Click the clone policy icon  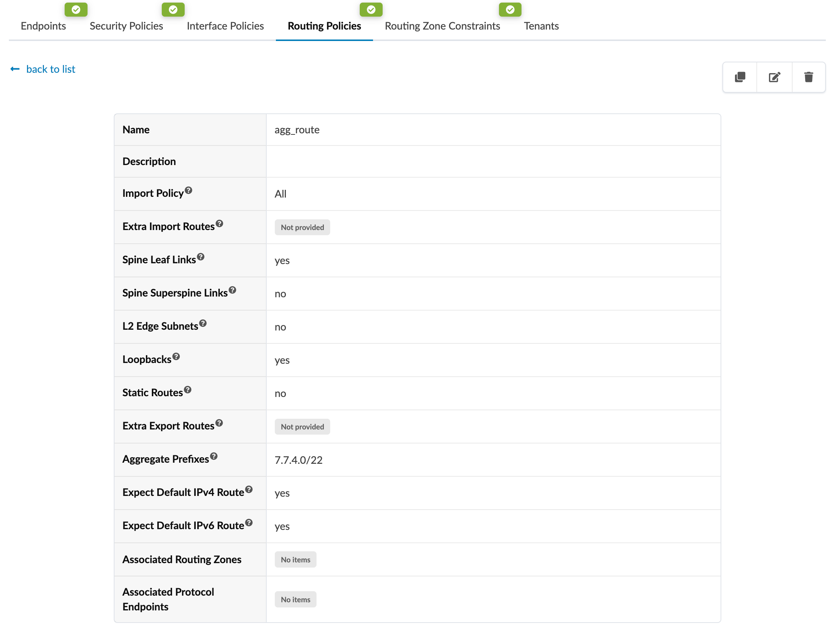(740, 77)
